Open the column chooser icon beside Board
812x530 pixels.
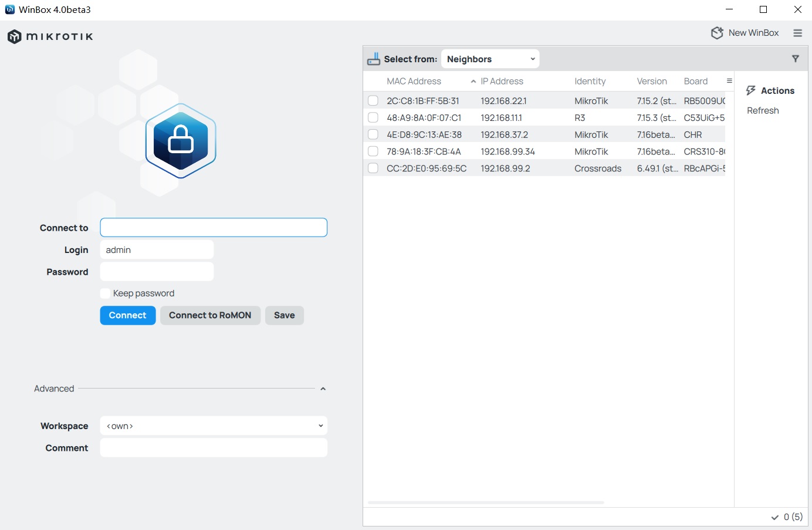click(729, 81)
